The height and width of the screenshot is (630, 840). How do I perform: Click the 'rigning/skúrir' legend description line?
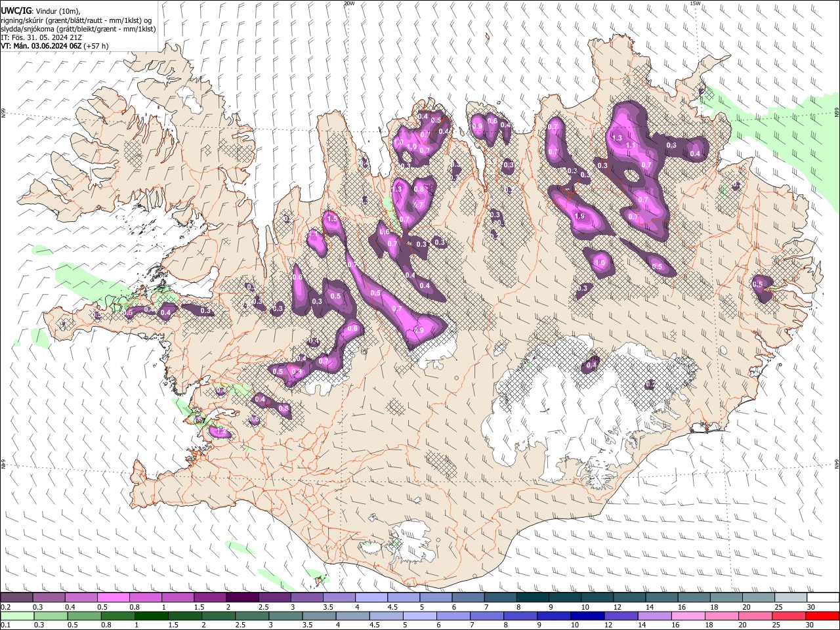pyautogui.click(x=77, y=21)
